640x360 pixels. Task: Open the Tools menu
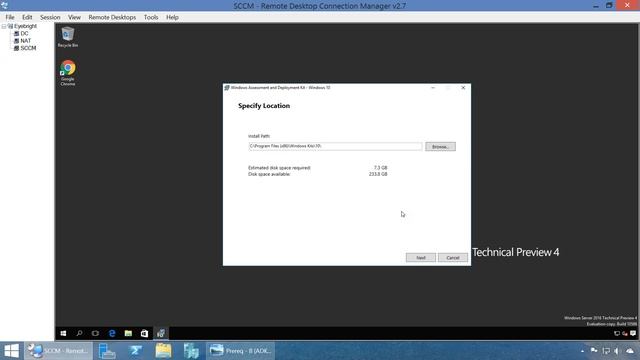point(151,17)
